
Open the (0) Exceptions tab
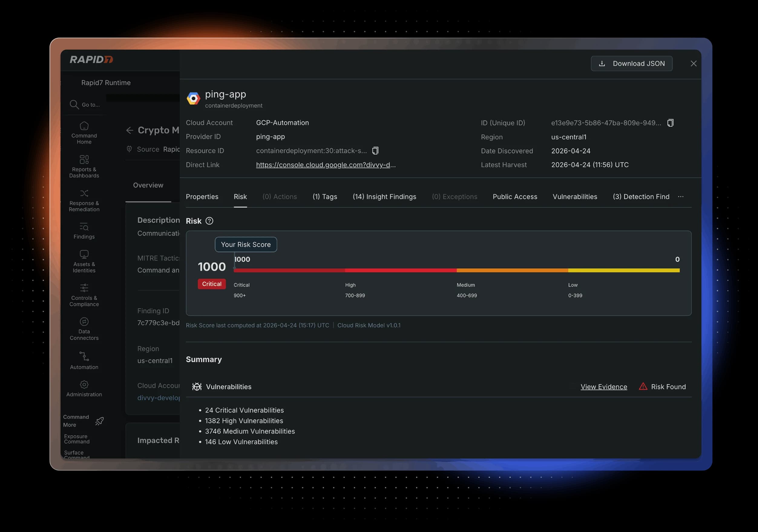click(454, 197)
